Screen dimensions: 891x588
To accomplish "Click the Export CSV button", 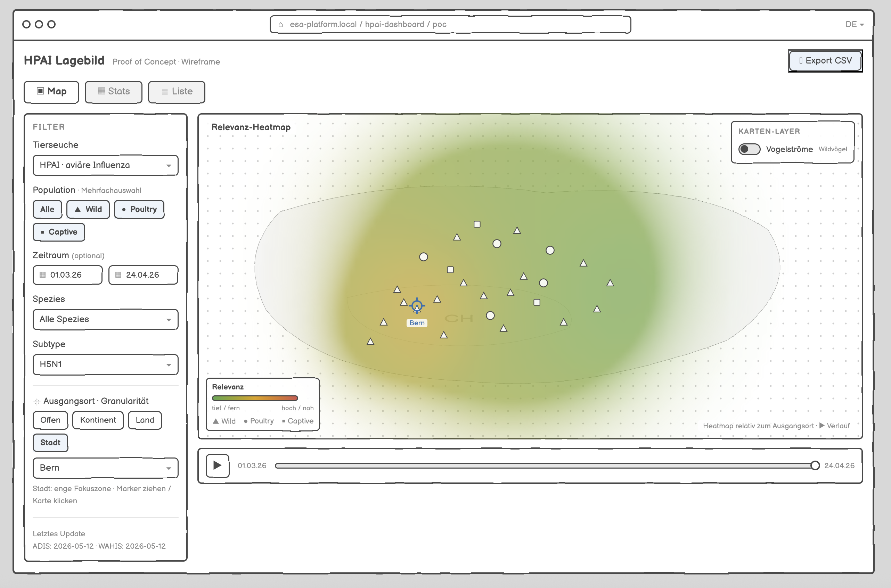I will point(825,61).
